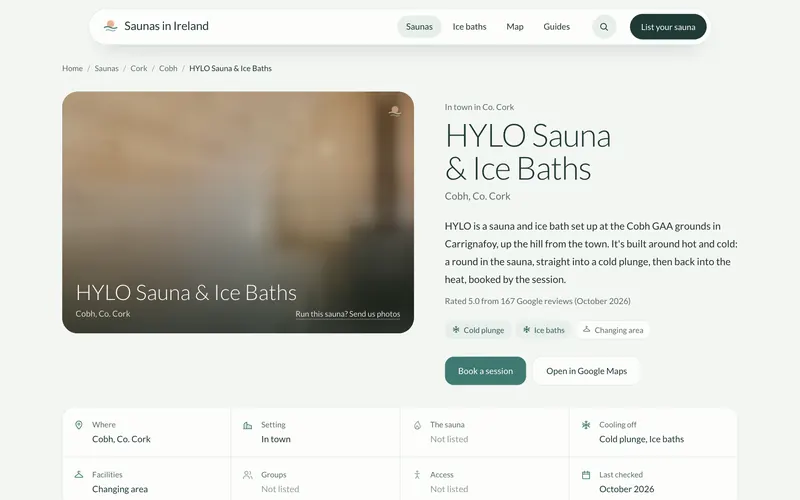Screen dimensions: 800x500
Task: Click the map pin icon beside Where
Action: [x=79, y=425]
